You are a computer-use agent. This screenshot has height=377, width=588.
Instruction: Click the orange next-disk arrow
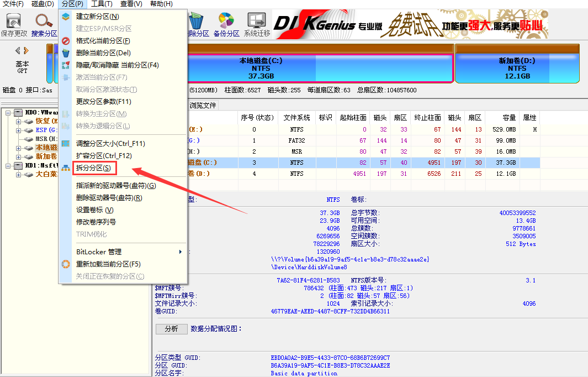(x=26, y=50)
